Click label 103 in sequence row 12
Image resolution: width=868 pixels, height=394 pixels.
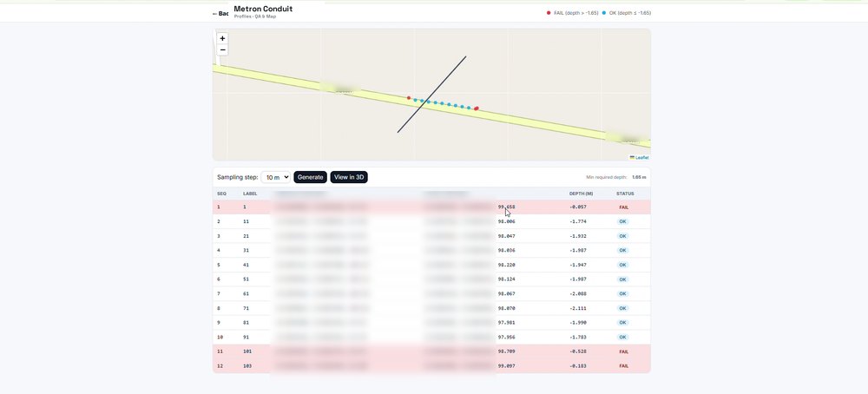(247, 365)
